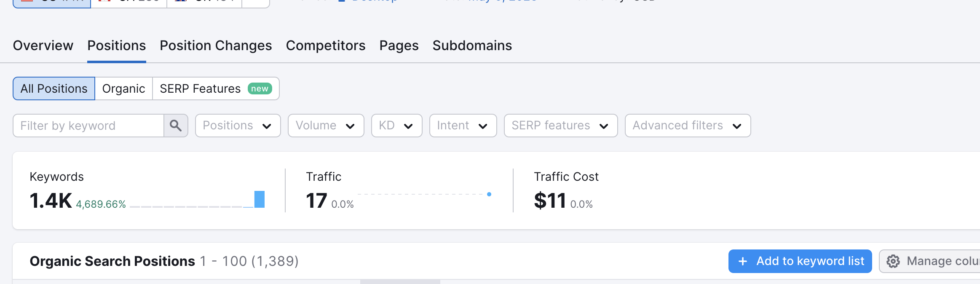This screenshot has width=980, height=284.
Task: Select the All Positions toggle
Action: (54, 88)
